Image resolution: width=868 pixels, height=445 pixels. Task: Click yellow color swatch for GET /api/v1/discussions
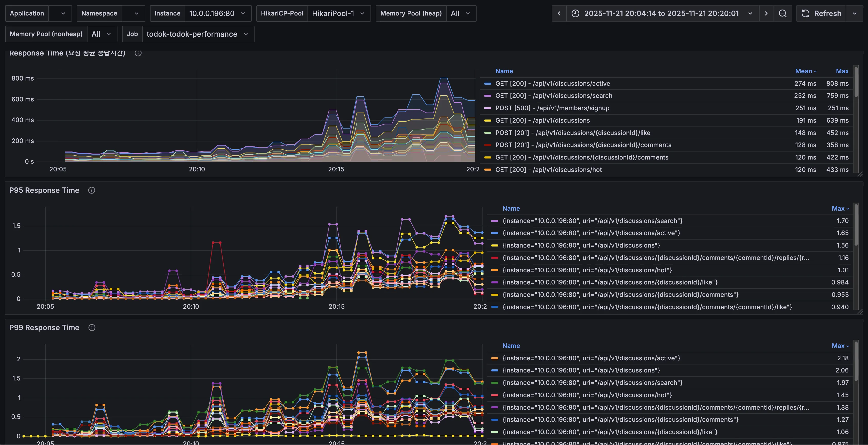487,121
